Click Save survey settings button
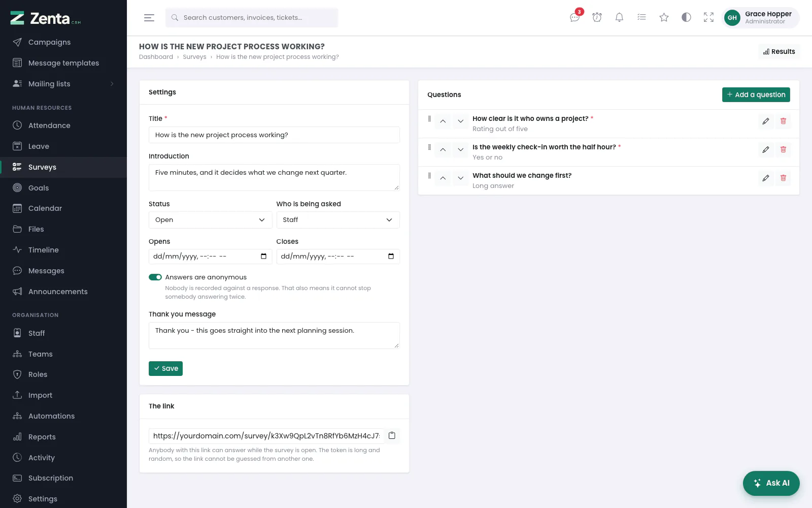This screenshot has width=812, height=508. (x=165, y=368)
